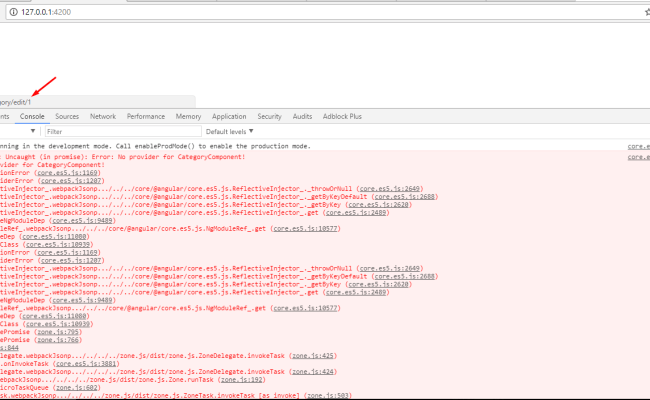
Task: Select the 'Call enableProdMode()' development mode message
Action: pos(155,146)
